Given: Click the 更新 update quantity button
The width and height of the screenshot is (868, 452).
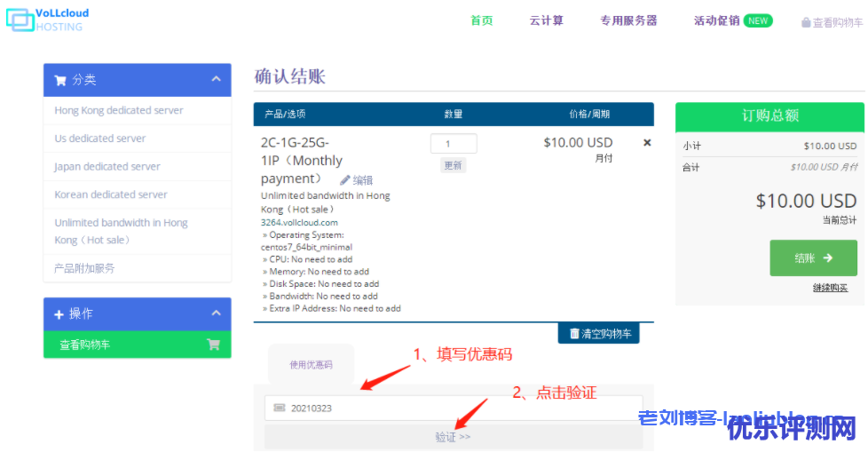Looking at the screenshot, I should [x=453, y=165].
